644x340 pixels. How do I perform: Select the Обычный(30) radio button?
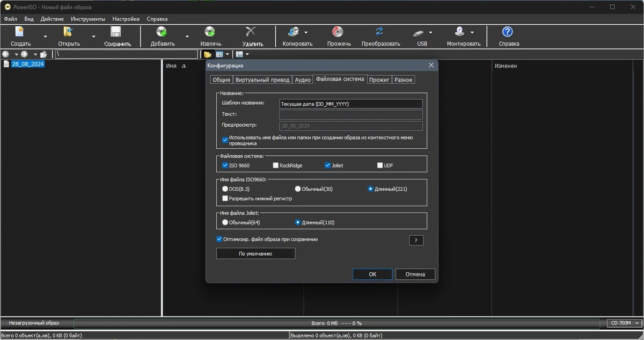point(297,189)
